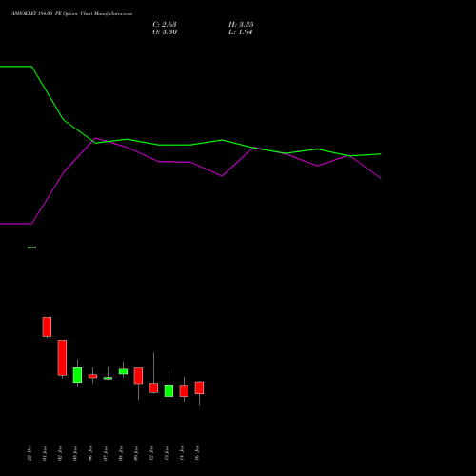This screenshot has width=476, height=476.
Task: Click the 13 Jan date label
Action: 167,453
